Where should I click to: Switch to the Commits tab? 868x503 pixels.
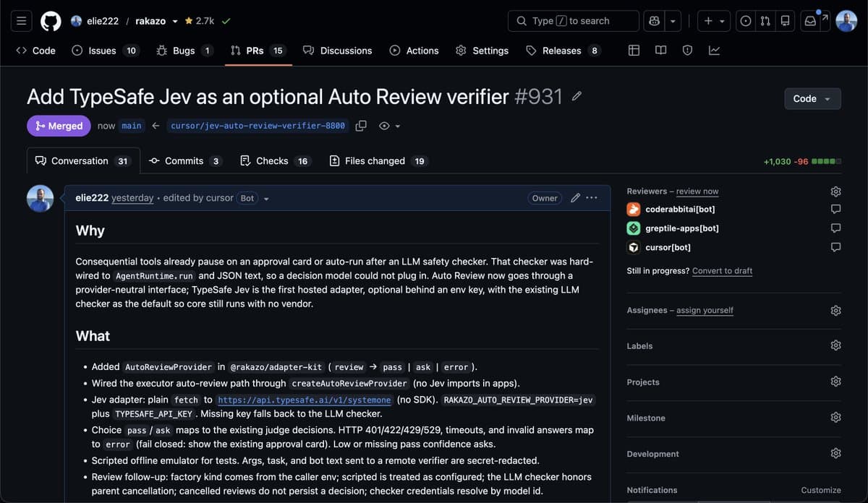184,160
